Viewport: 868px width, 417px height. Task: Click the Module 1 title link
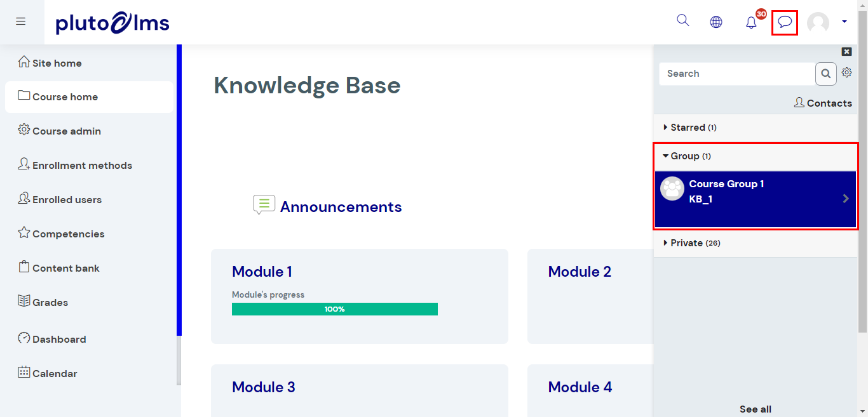click(x=262, y=272)
